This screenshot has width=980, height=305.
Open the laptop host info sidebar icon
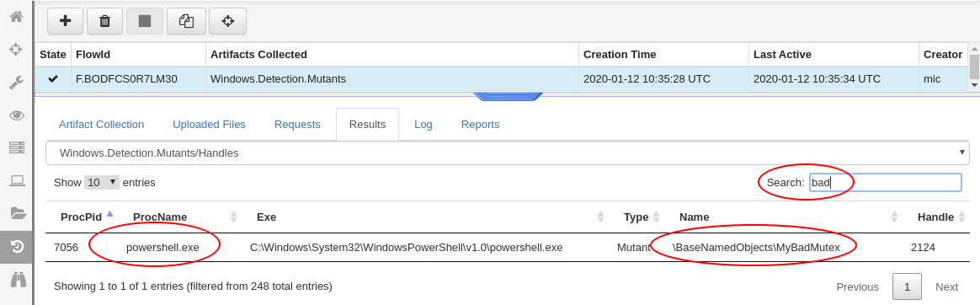pyautogui.click(x=17, y=181)
